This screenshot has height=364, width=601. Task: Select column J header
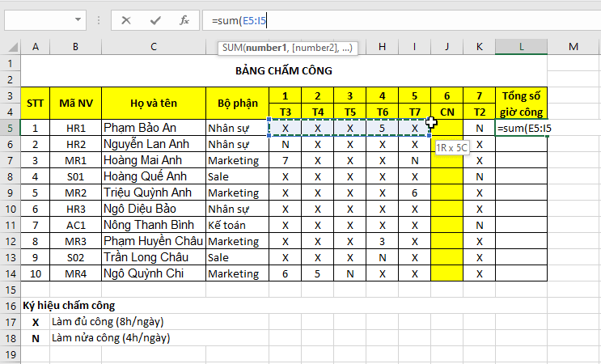[447, 47]
